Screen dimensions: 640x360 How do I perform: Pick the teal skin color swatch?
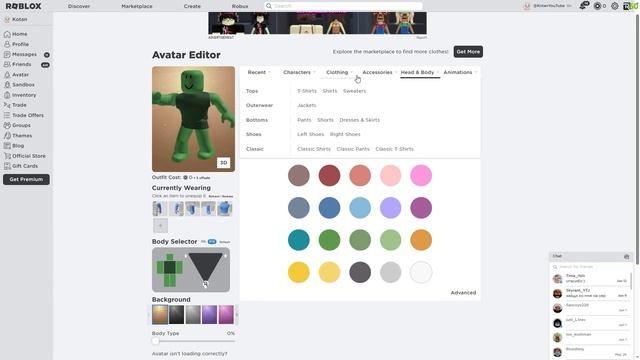click(299, 240)
